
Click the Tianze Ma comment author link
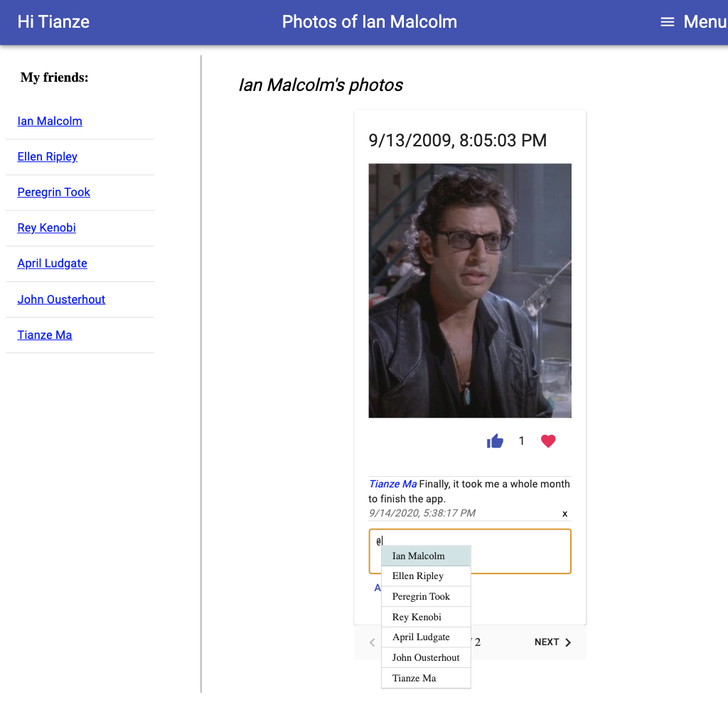click(392, 484)
